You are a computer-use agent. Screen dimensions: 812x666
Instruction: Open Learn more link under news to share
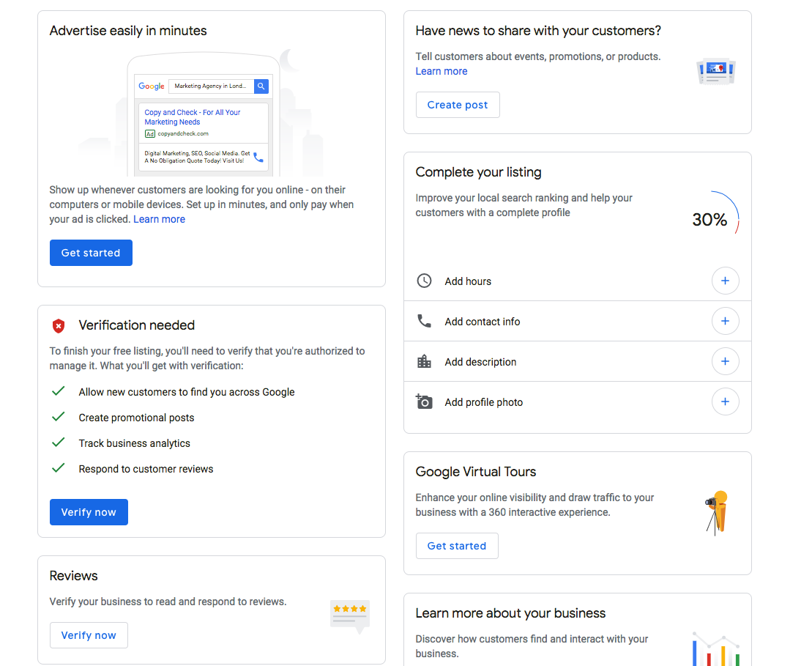(x=442, y=71)
